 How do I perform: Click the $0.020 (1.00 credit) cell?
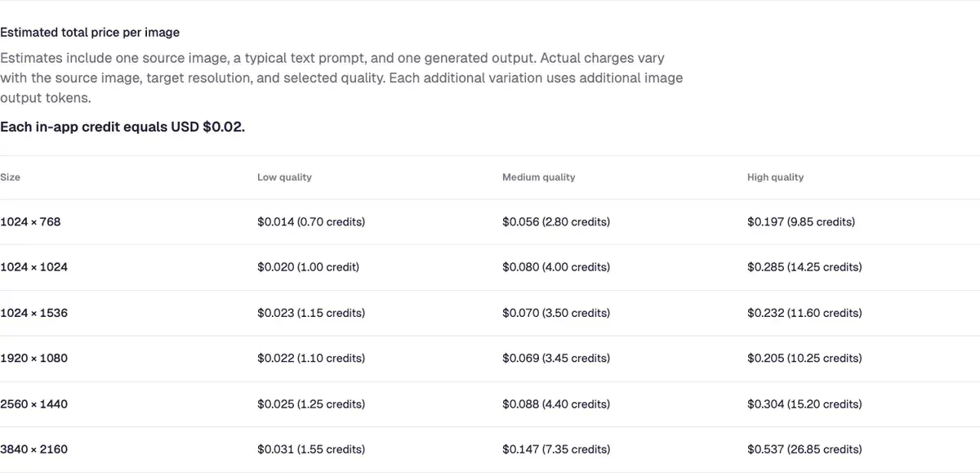308,267
